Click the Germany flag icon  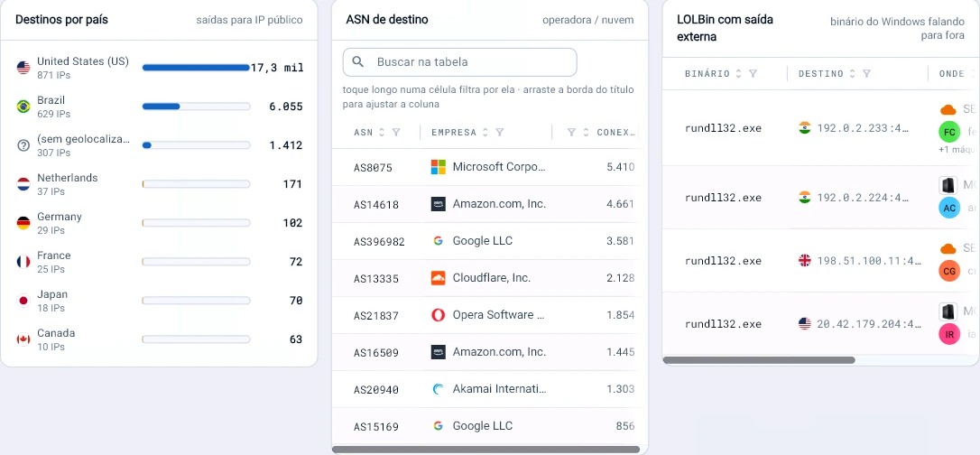[x=23, y=222]
